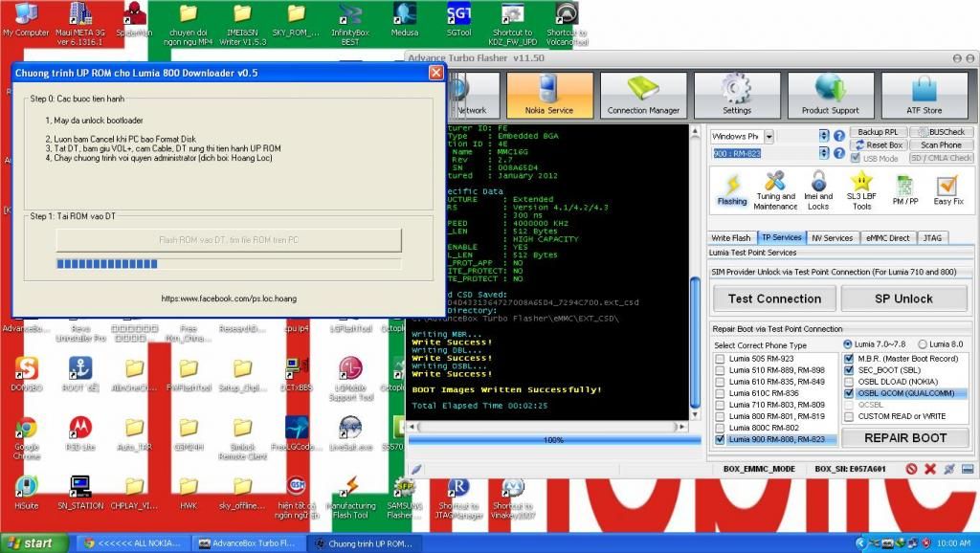Click the red X icon beside BOX_SN

[x=930, y=469]
